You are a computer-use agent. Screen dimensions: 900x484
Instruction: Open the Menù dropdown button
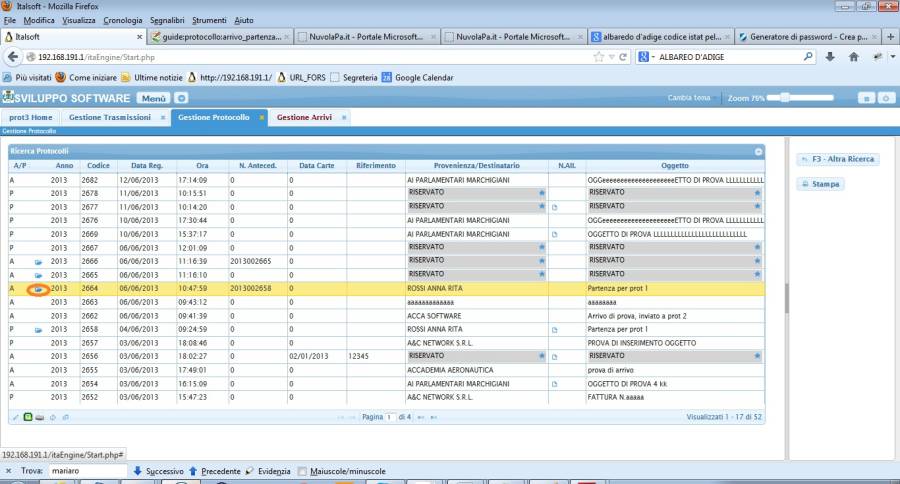click(153, 98)
